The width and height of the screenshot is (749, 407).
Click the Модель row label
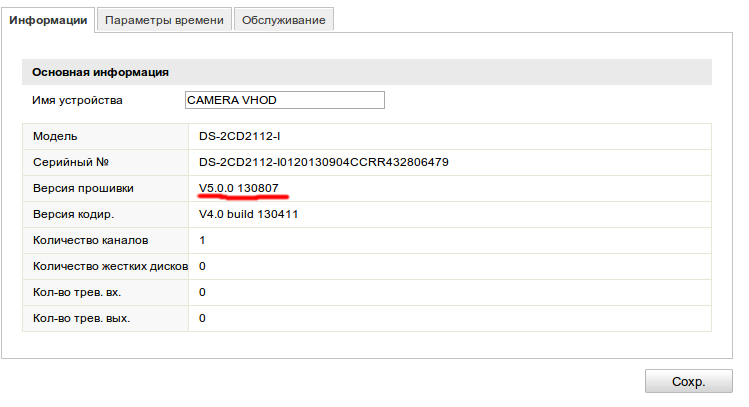click(55, 136)
